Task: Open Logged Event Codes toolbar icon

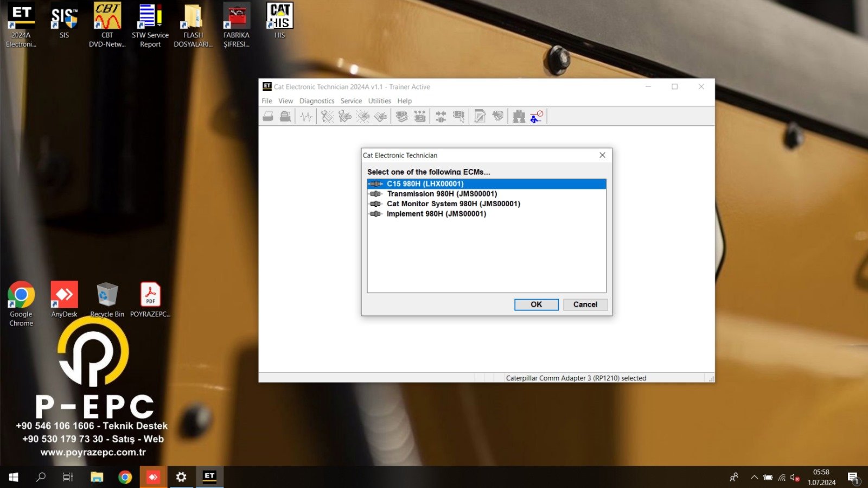Action: pyautogui.click(x=381, y=116)
